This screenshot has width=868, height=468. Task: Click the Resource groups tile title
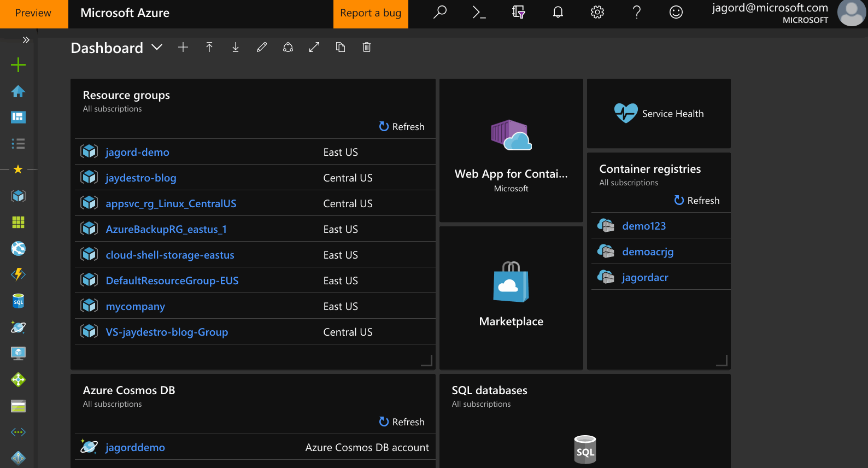tap(126, 95)
